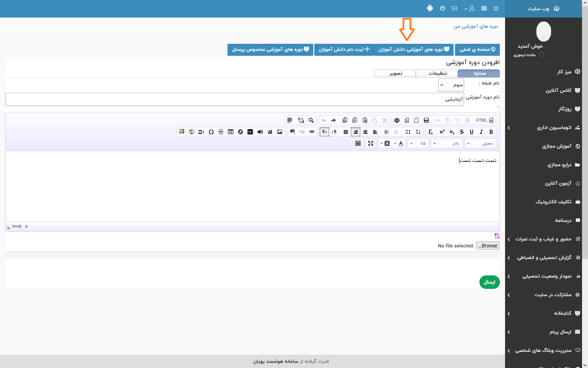Switch to the تصویر tab
Image resolution: width=588 pixels, height=368 pixels.
(395, 73)
